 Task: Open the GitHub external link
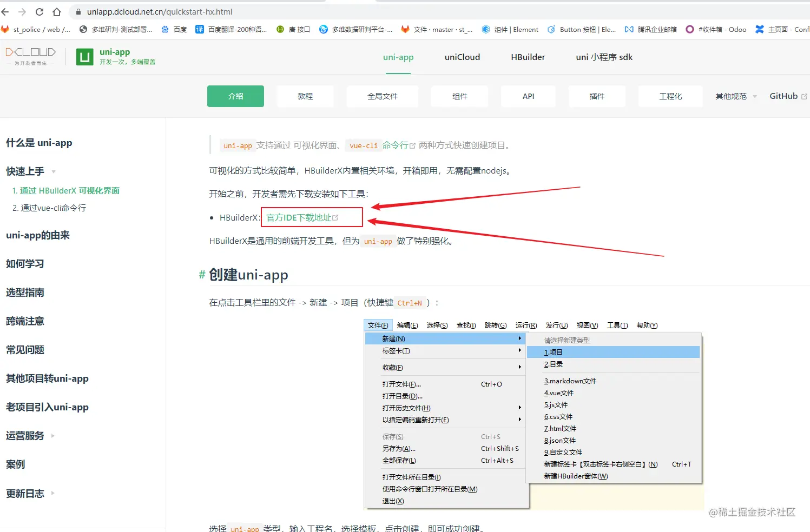point(788,96)
